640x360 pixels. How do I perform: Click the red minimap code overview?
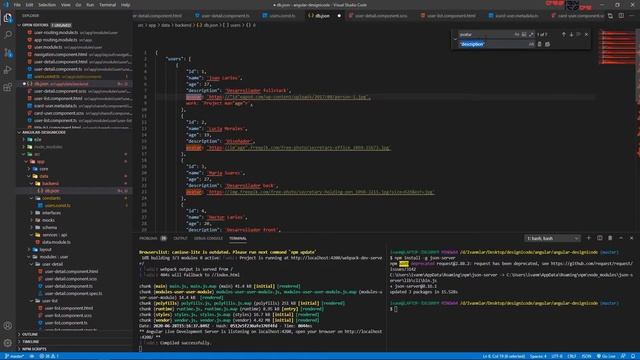click(x=617, y=47)
